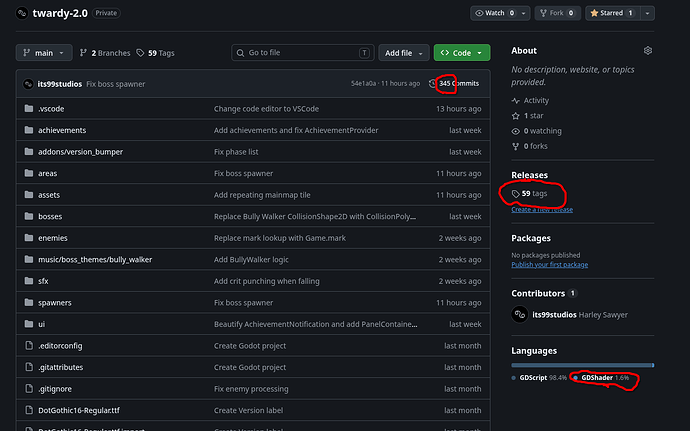Click the Activity pulse icon
690x431 pixels.
click(515, 100)
